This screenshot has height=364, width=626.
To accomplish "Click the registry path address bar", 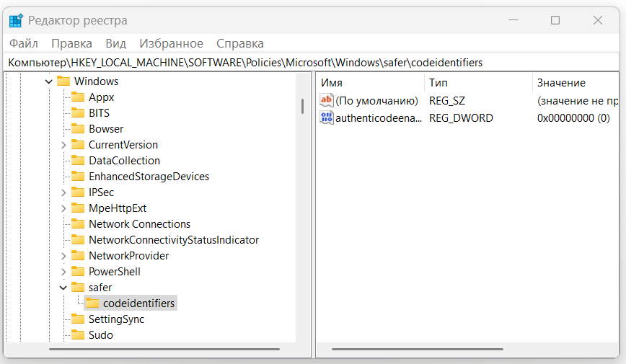I will pos(312,63).
